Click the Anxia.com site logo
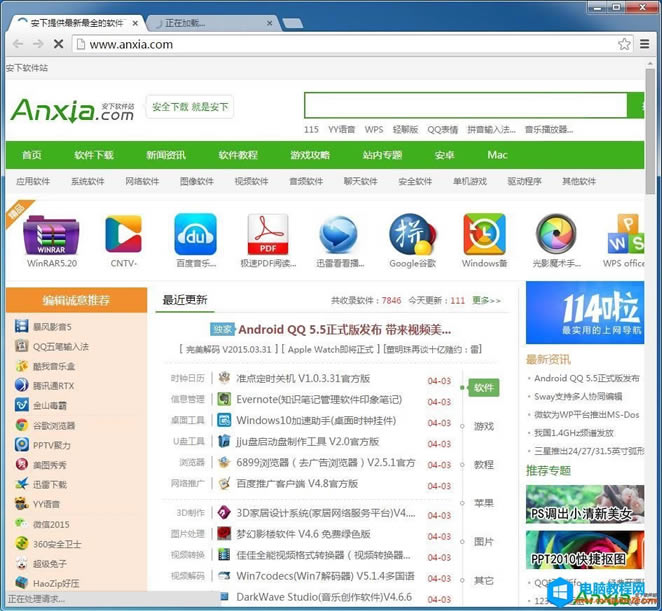Viewport: 662px width, 611px height. (72, 110)
